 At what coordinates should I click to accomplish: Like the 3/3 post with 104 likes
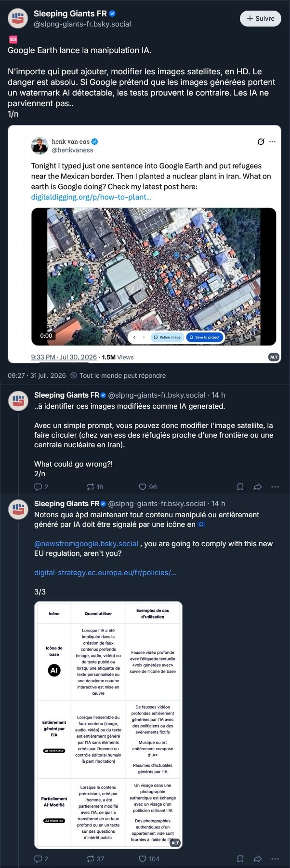pos(149,859)
